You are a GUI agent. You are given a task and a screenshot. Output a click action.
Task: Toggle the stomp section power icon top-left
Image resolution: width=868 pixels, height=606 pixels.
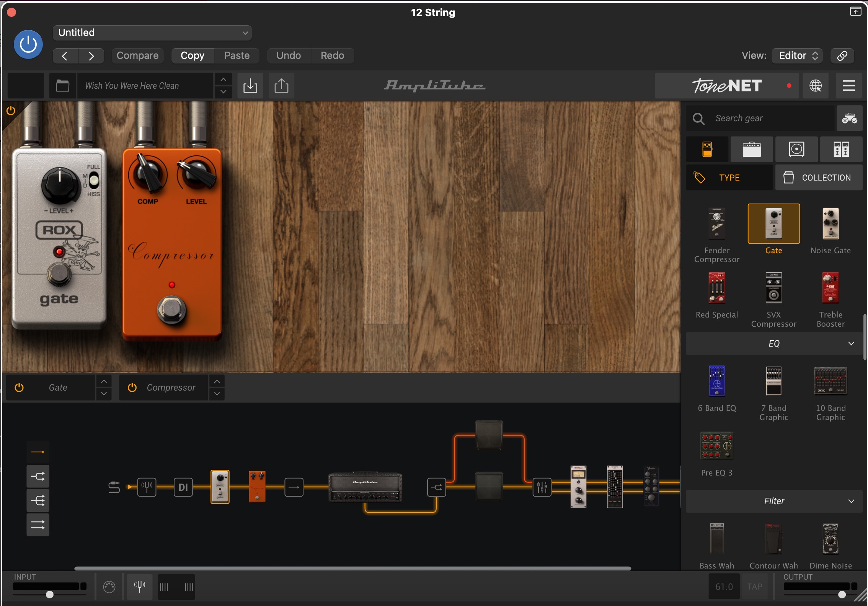point(11,111)
